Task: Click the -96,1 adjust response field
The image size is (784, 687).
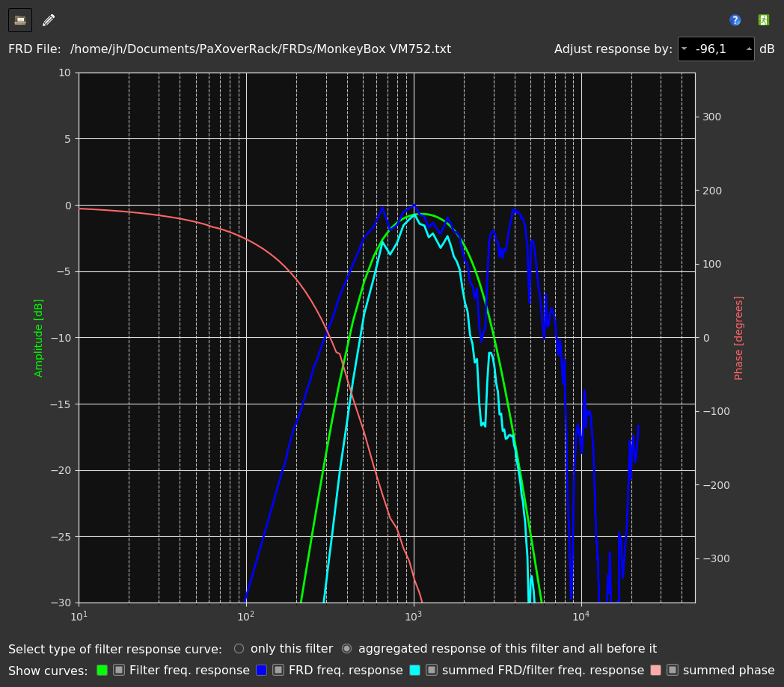Action: point(715,49)
